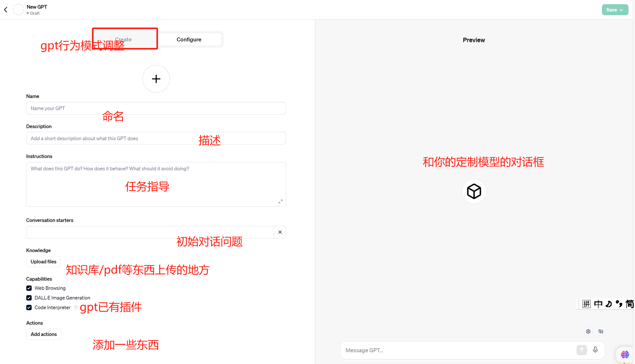Click the "DALL·E Image Generation" label
This screenshot has height=364, width=635.
pos(62,298)
